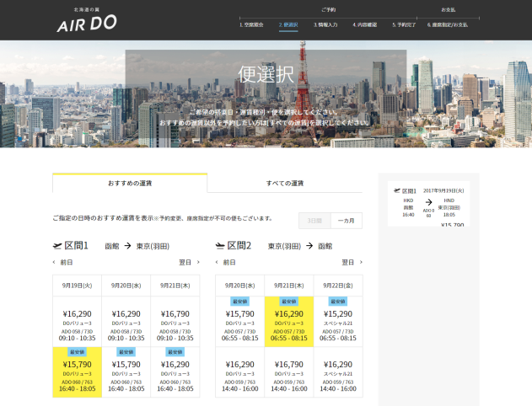The width and height of the screenshot is (532, 406).
Task: Select step 2 便選択
Action: coord(288,24)
